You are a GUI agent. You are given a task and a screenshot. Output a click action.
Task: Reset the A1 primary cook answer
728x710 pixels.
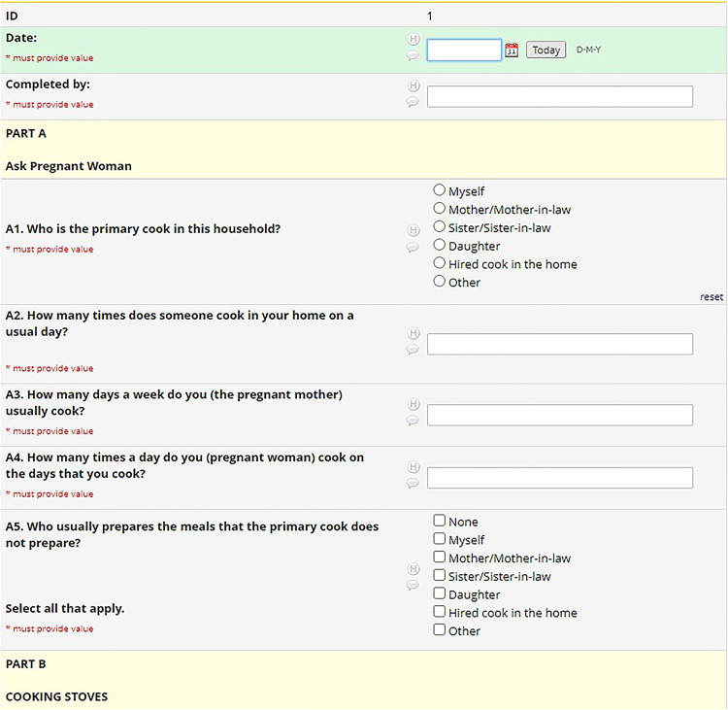pos(711,297)
